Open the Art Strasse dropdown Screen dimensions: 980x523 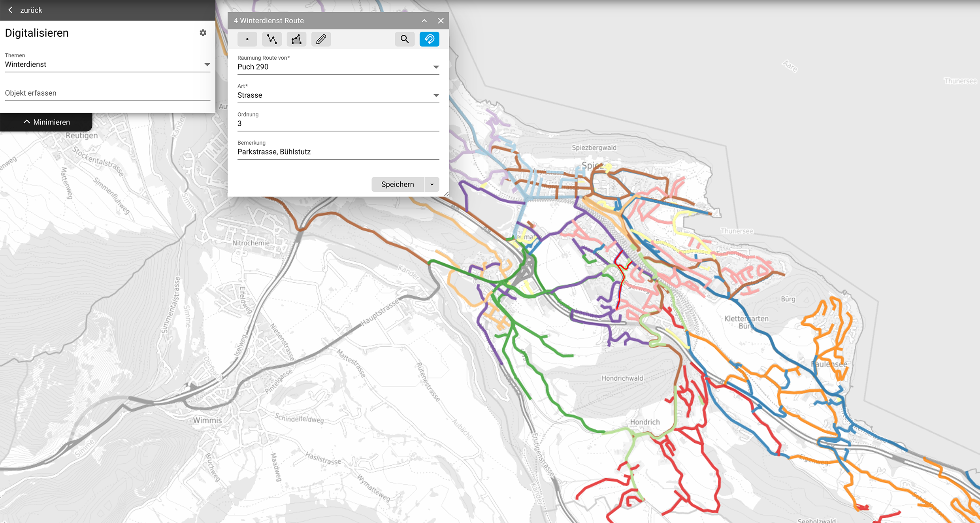pos(436,95)
